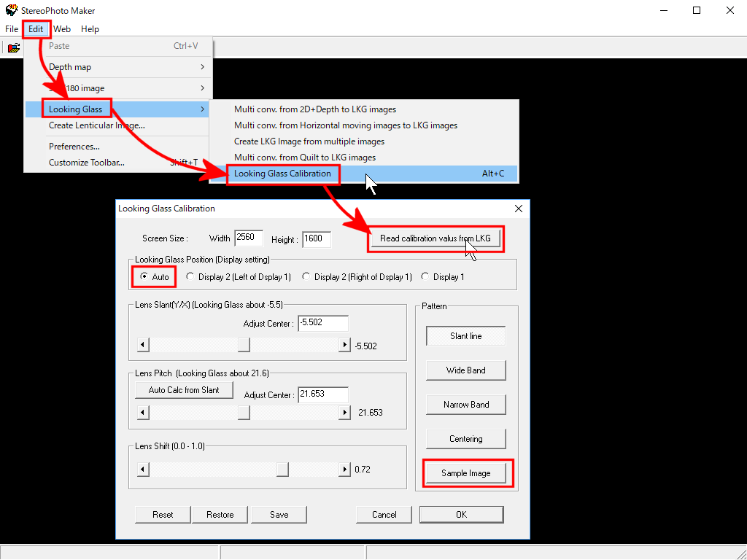Click the Lens Pitch slider thumb
Viewport: 747px width, 560px height.
(x=244, y=413)
